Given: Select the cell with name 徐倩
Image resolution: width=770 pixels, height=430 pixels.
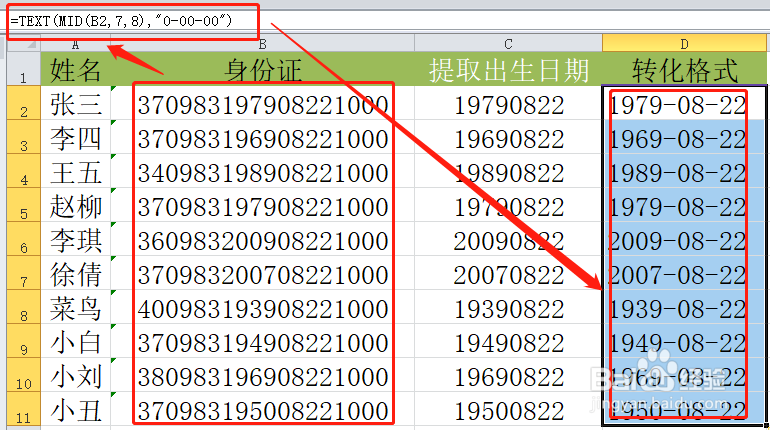Looking at the screenshot, I should click(76, 272).
